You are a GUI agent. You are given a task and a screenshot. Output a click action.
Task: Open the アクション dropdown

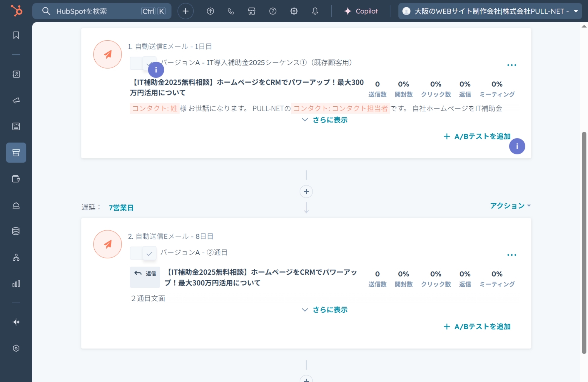[510, 206]
